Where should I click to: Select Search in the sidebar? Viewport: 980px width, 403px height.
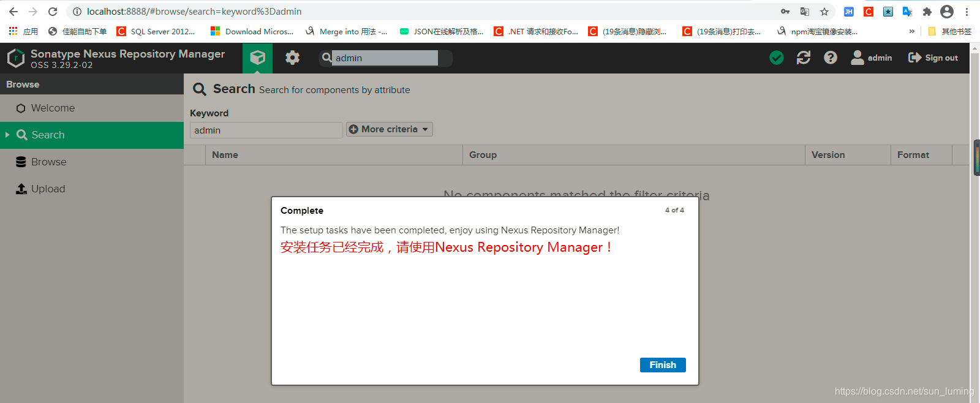coord(92,135)
